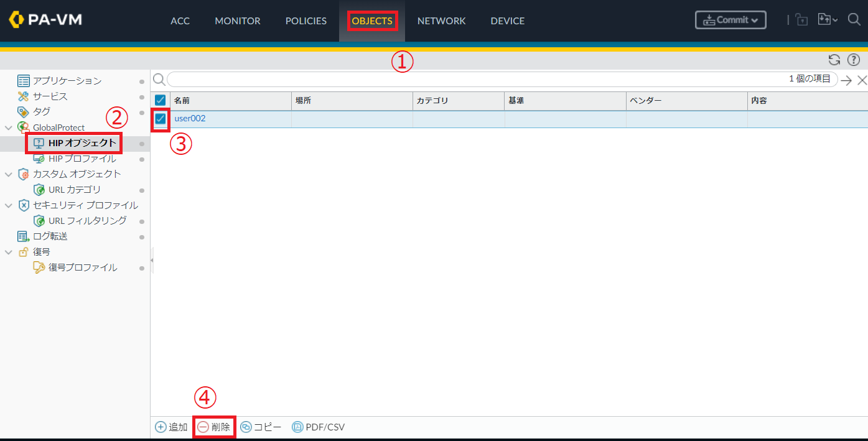Toggle the select-all checkbox in header
The width and height of the screenshot is (868, 441).
[x=160, y=100]
